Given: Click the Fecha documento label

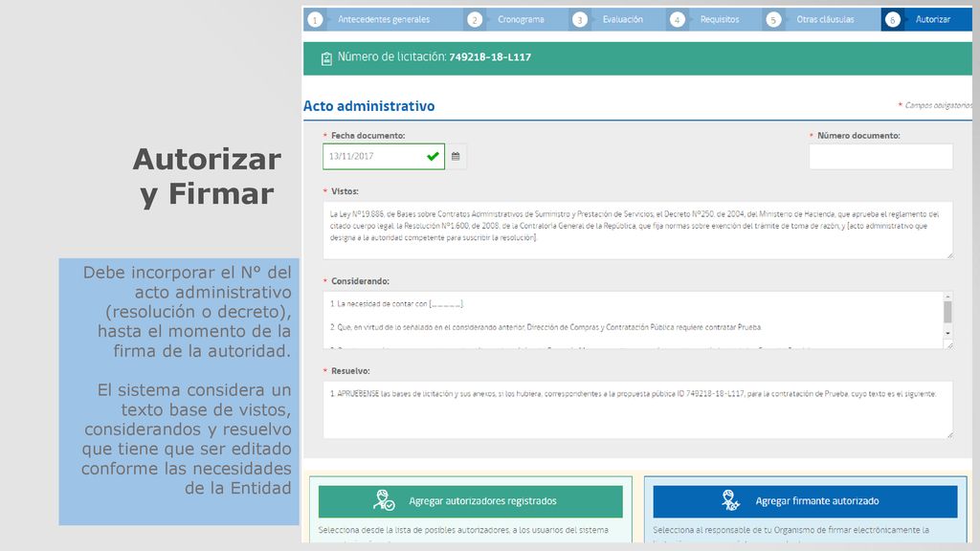Looking at the screenshot, I should point(368,136).
